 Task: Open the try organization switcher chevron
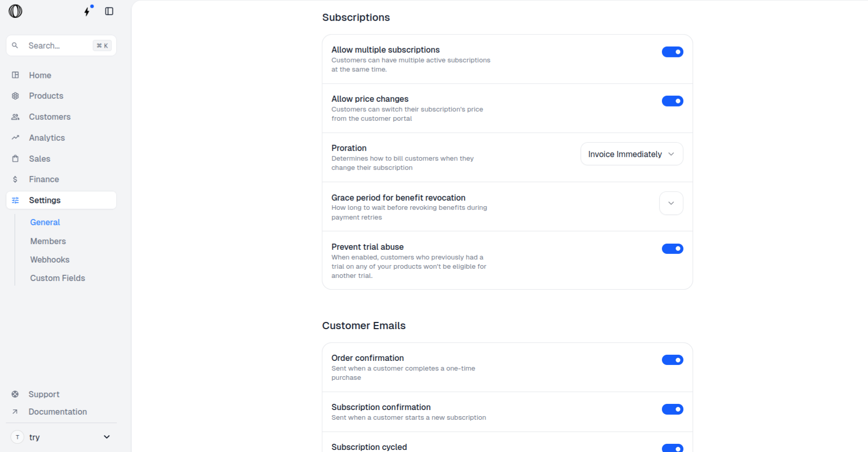click(106, 437)
